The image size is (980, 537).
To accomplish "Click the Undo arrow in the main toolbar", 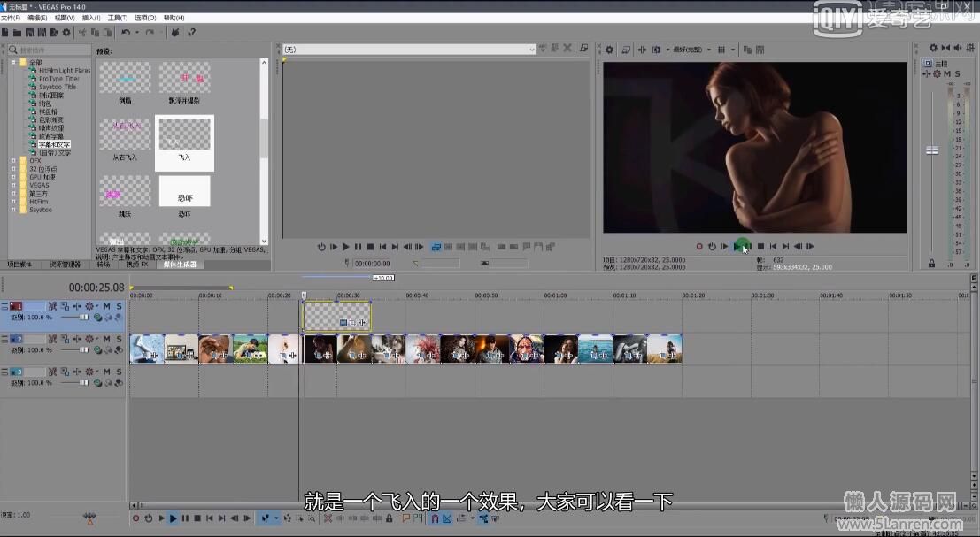I will [x=126, y=33].
